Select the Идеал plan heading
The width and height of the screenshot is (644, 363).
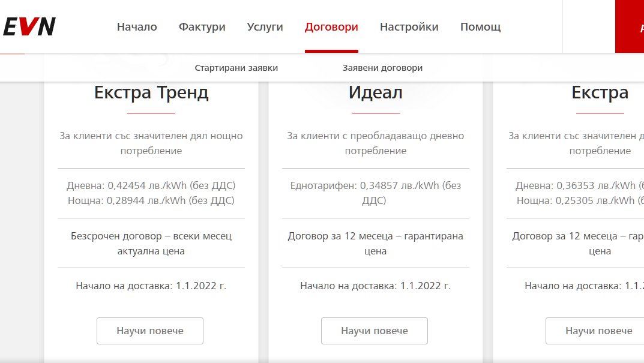375,92
